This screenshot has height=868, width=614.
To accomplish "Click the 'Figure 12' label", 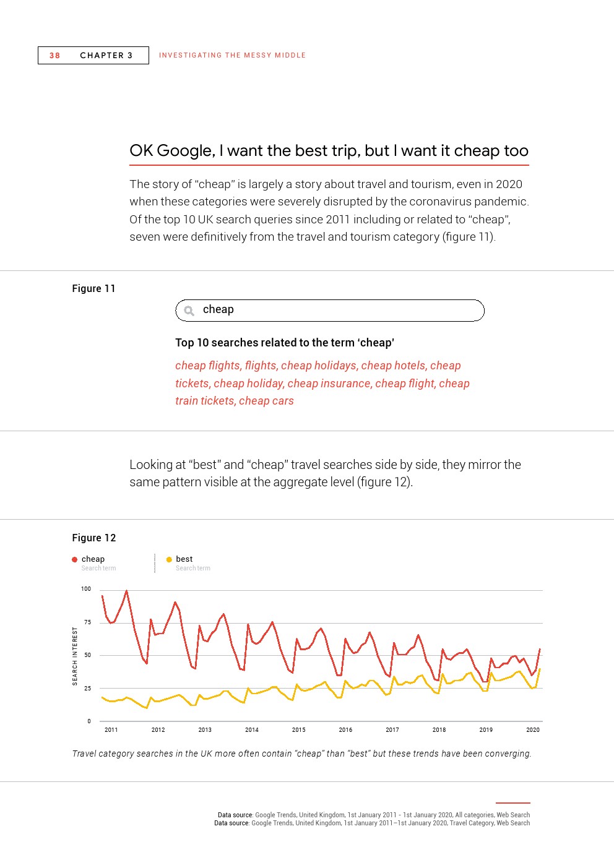I will (x=94, y=538).
